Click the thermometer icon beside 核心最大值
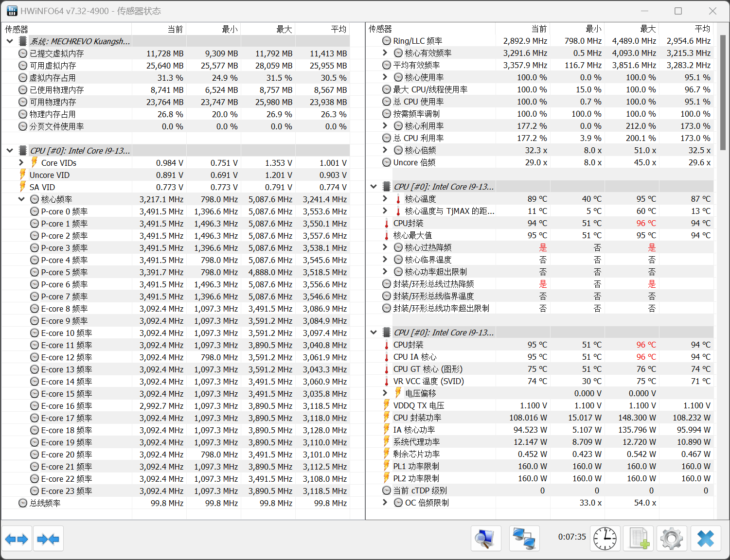 (387, 235)
